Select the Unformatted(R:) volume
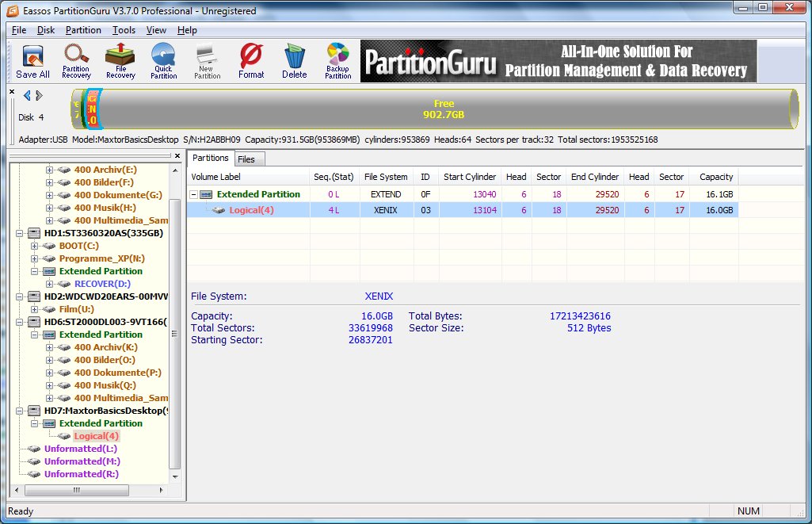The width and height of the screenshot is (812, 524). (x=82, y=474)
